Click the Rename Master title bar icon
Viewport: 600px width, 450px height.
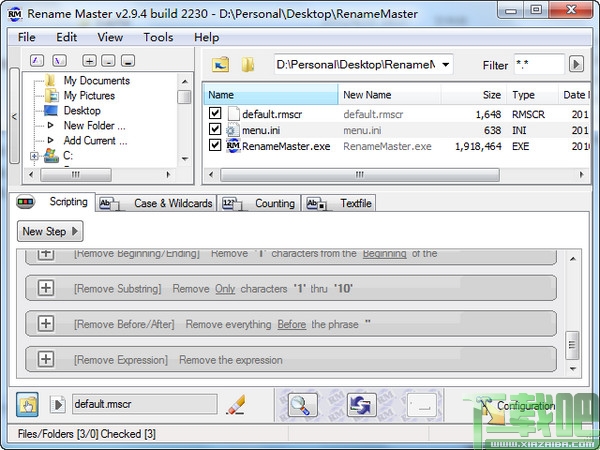click(x=15, y=14)
